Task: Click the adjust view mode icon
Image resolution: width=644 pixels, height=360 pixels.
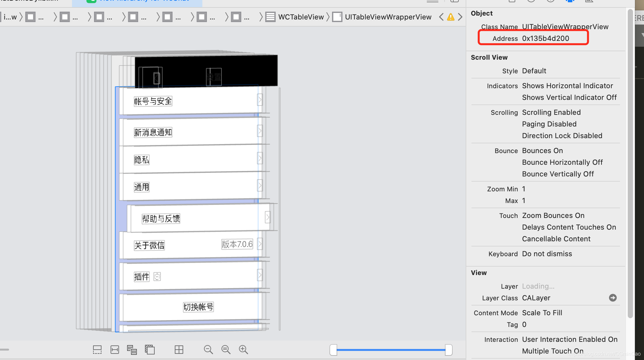Action: pos(132,350)
